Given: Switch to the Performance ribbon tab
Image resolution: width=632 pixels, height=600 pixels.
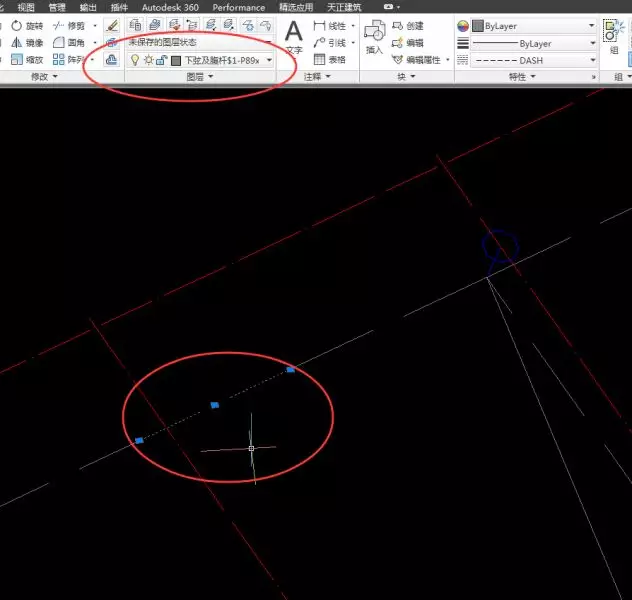Looking at the screenshot, I should [x=238, y=7].
